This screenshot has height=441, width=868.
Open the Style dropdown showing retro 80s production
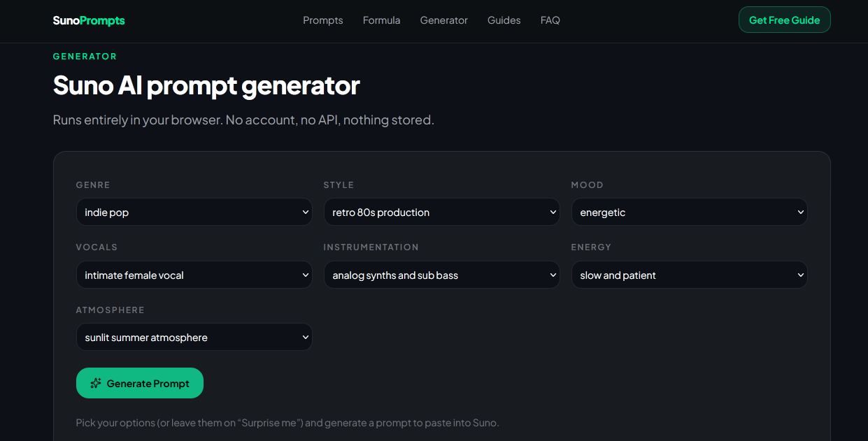click(441, 212)
